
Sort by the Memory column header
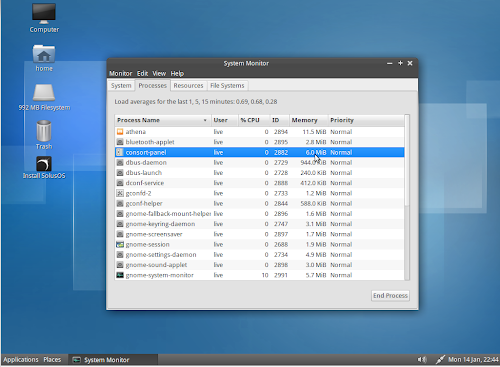[309, 120]
